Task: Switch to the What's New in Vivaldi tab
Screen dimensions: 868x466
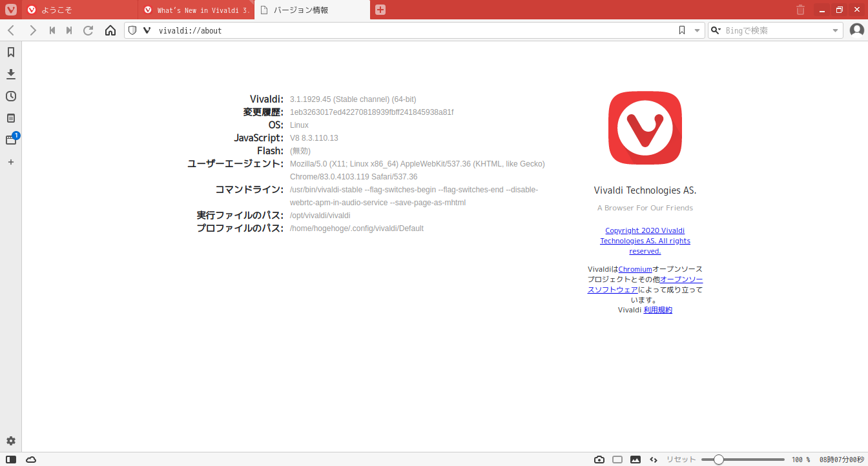Action: (x=196, y=10)
